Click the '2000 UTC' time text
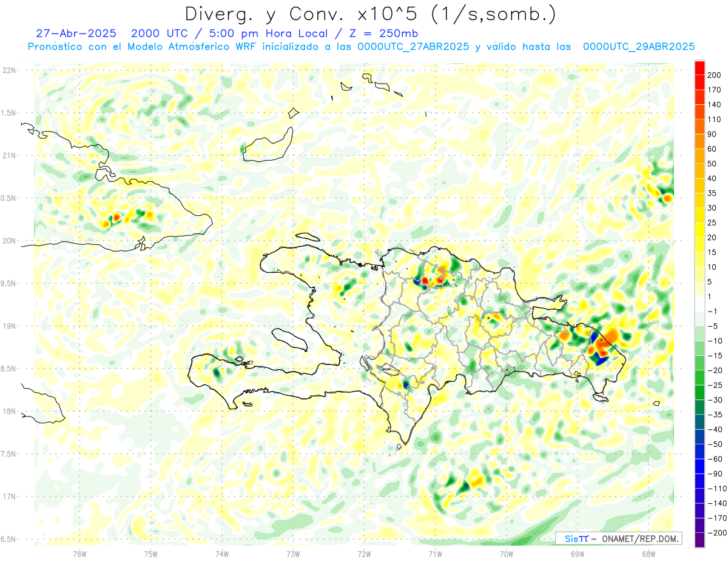Screen dimensions: 728x562 [x=160, y=33]
